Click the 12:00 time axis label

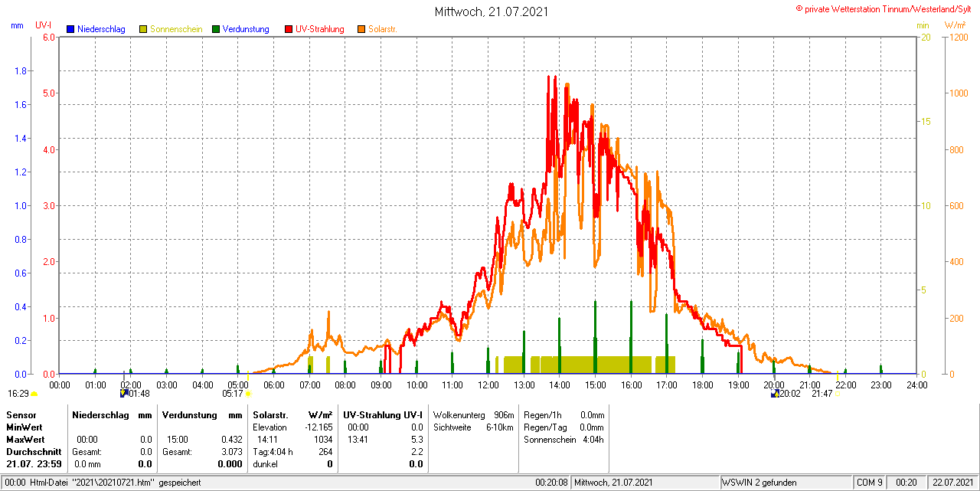488,385
